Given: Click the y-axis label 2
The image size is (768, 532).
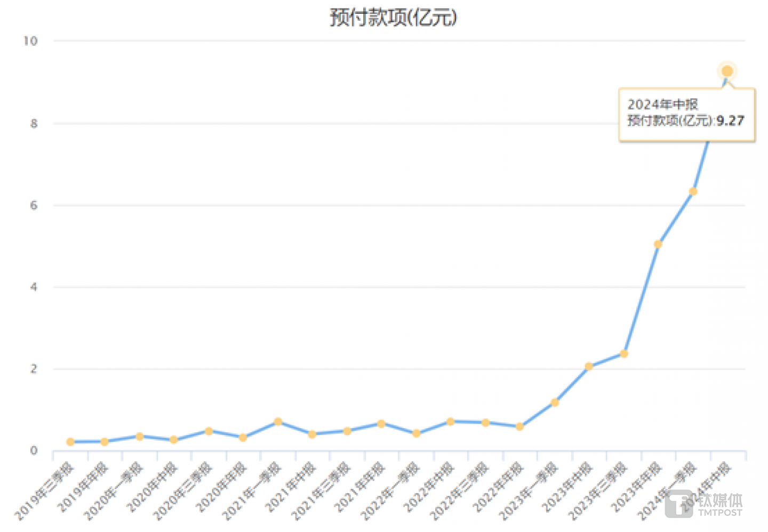Looking at the screenshot, I should point(34,369).
